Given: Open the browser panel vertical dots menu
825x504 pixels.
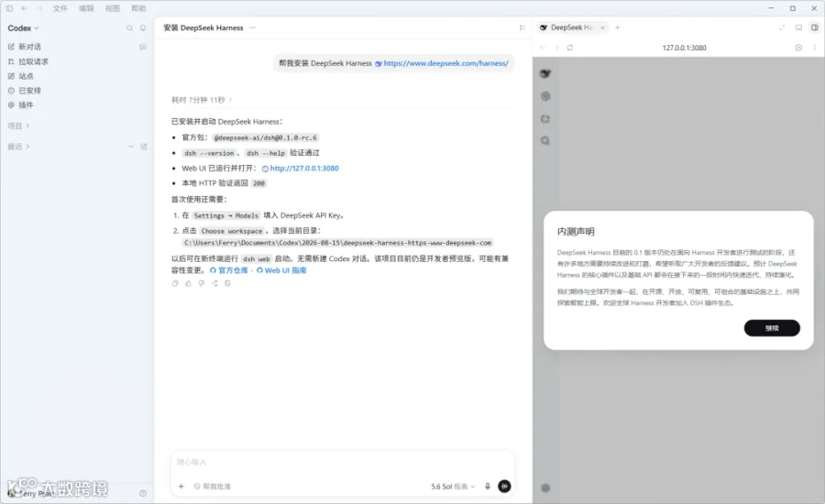Looking at the screenshot, I should click(815, 48).
